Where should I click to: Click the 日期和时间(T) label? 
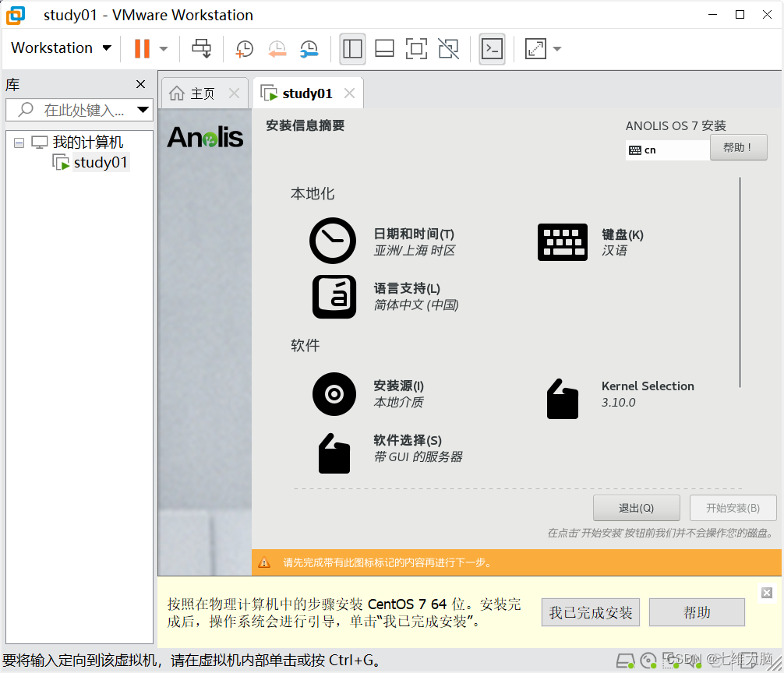(414, 234)
